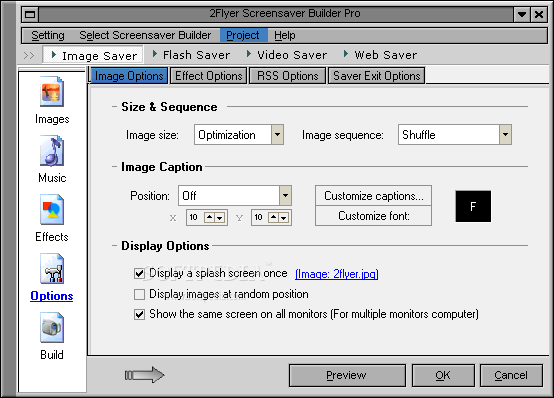The width and height of the screenshot is (554, 398).
Task: Open the Images section icon
Action: (52, 91)
